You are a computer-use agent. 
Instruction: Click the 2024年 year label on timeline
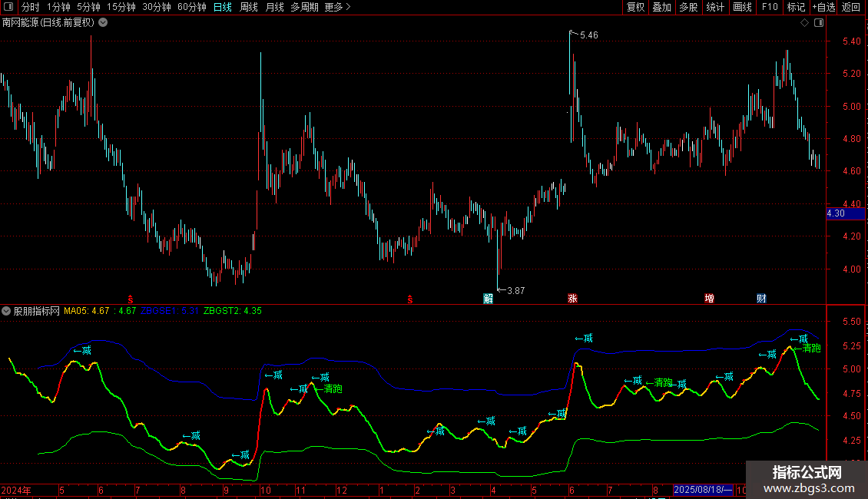16,490
